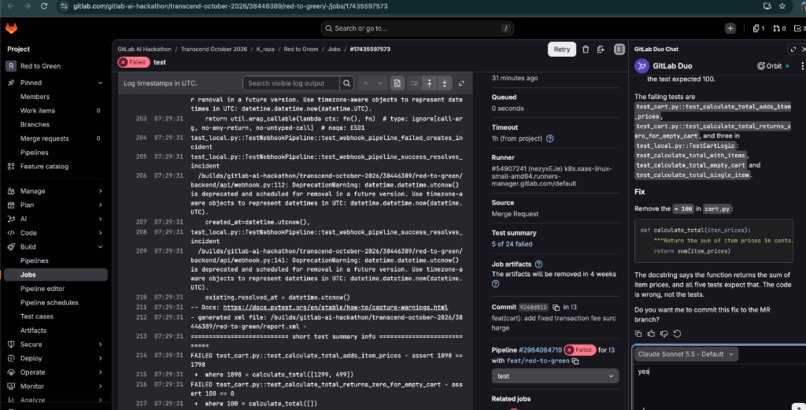Click the magnifier search log button
Screen dimensions: 806x410
tap(346, 83)
